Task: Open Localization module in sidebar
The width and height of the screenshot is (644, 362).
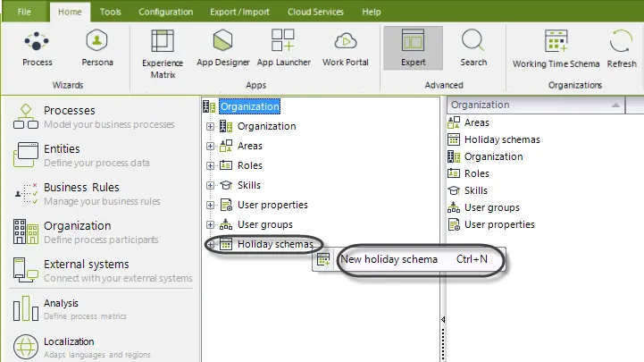Action: (x=82, y=347)
